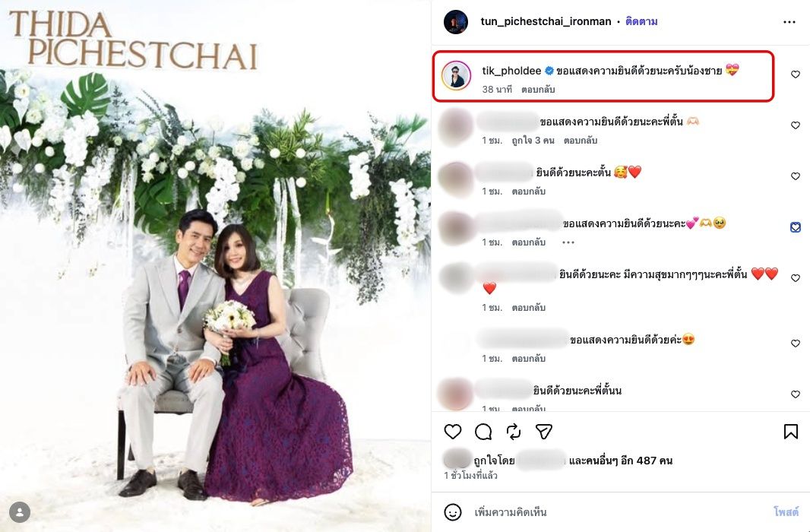Open the three-dot options on the fourth comment

[568, 242]
